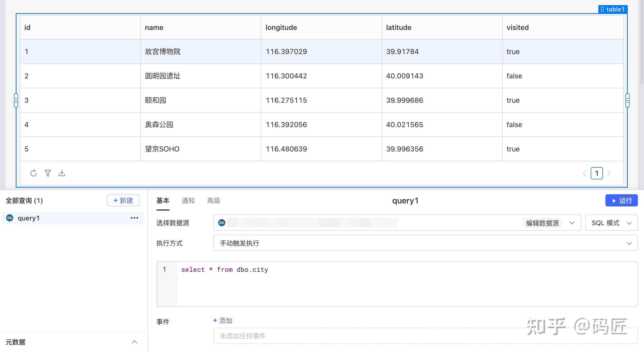644x352 pixels.
Task: Click the latitude column header
Action: (x=442, y=27)
